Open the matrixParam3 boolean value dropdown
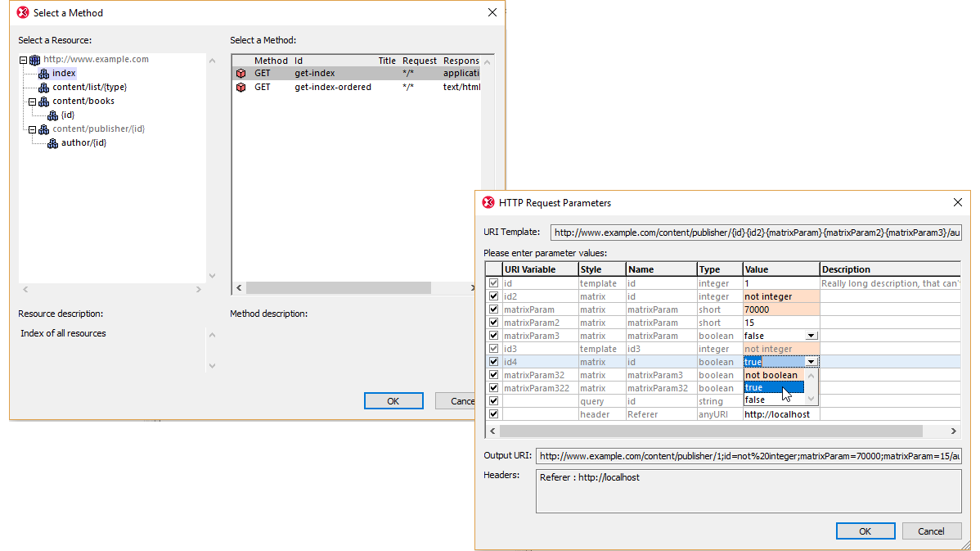980x551 pixels. pyautogui.click(x=811, y=336)
